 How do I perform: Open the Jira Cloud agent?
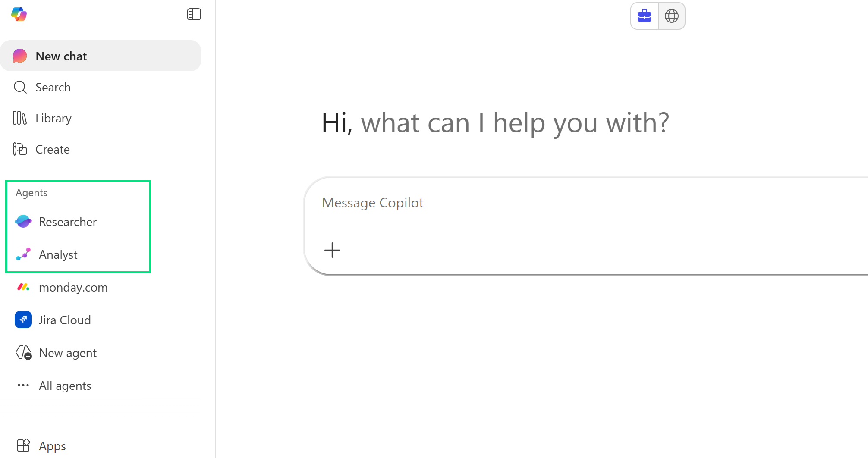pos(65,320)
